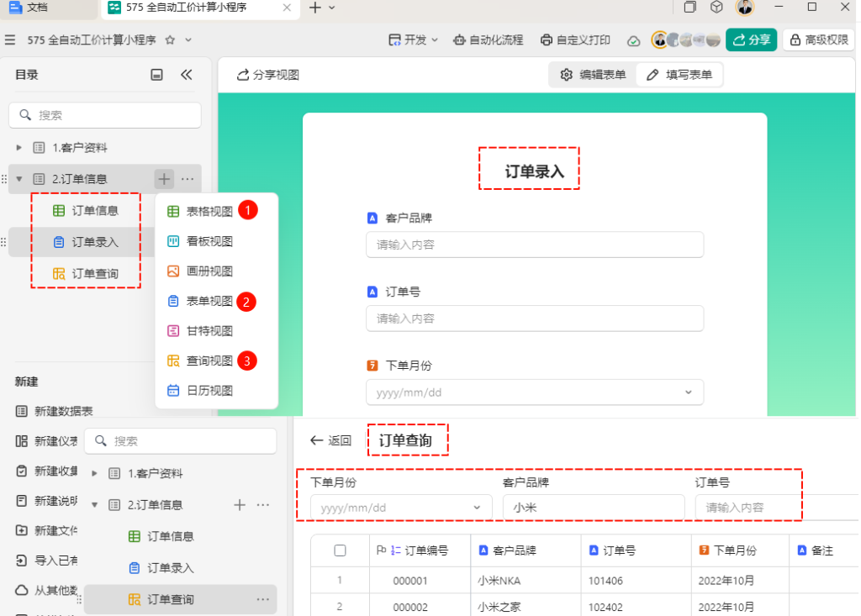Viewport: 861px width, 616px height.
Task: Click the 新建文件 entry icon
Action: click(x=21, y=530)
